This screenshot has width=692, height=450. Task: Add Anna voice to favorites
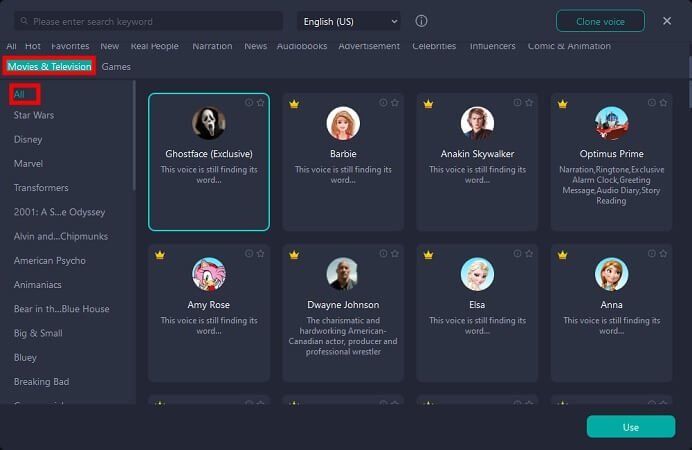[x=663, y=253]
